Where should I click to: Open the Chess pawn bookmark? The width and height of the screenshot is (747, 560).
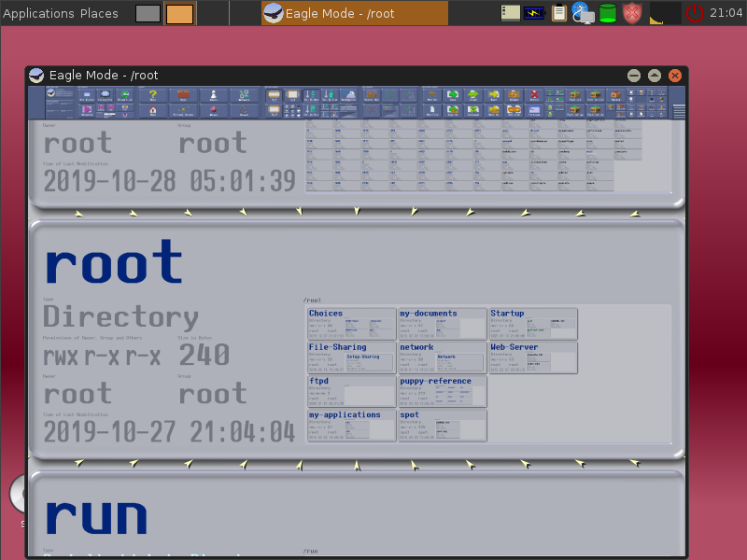tap(213, 95)
